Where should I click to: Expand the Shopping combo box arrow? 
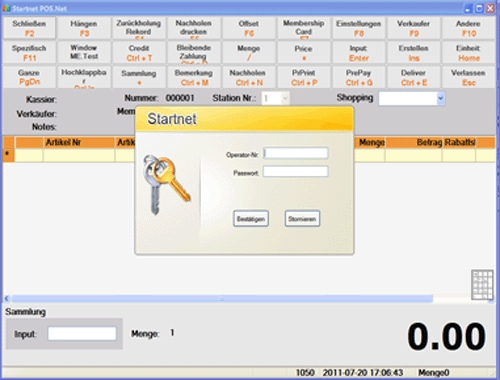coord(441,98)
